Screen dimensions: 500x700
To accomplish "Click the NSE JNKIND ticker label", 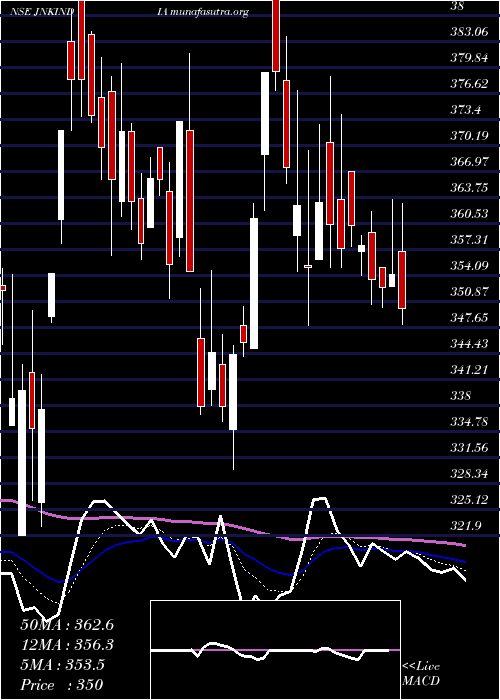I will 42,12.
